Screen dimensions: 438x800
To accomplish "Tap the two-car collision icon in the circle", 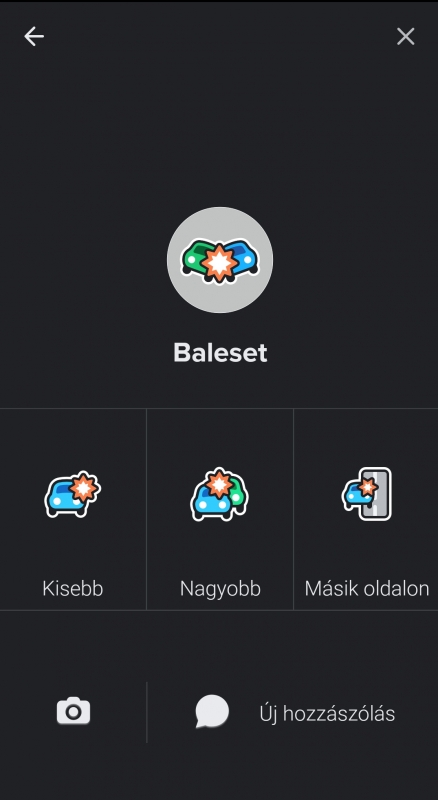I will coord(220,261).
